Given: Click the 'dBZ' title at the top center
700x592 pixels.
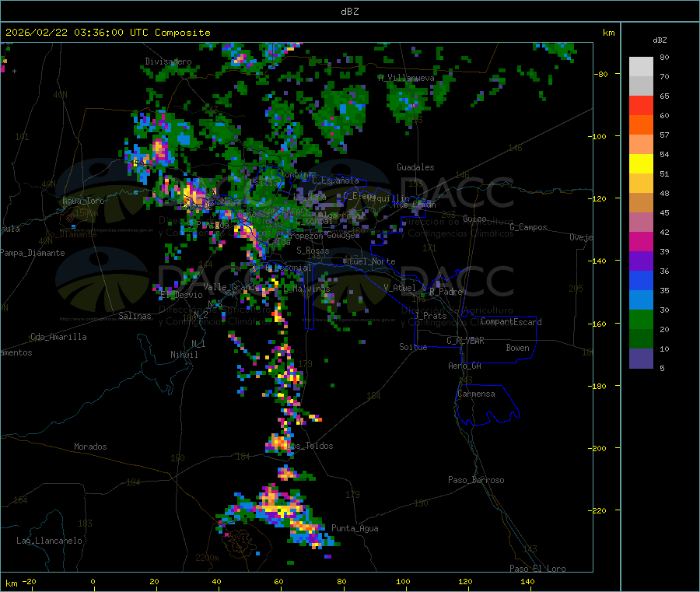Looking at the screenshot, I should click(x=349, y=12).
